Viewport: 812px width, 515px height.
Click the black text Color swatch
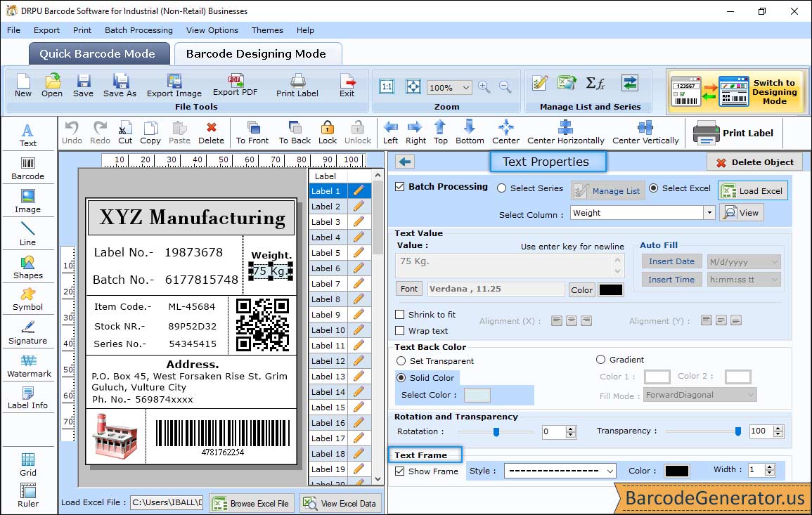(x=610, y=290)
